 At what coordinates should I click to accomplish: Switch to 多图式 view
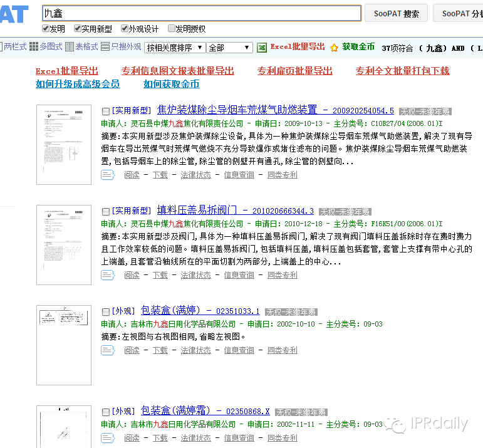[51, 46]
